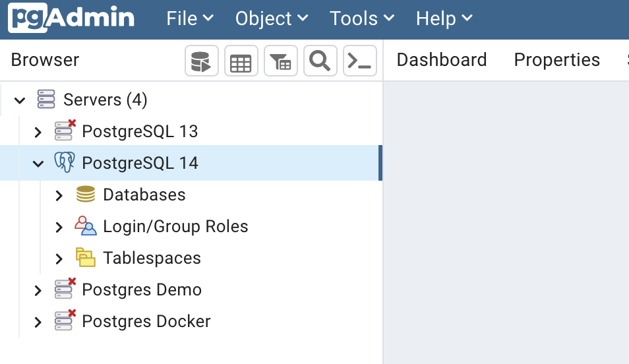Image resolution: width=629 pixels, height=364 pixels.
Task: Collapse the Servers group
Action: (x=20, y=100)
